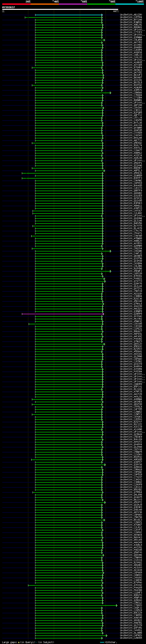Select hit UniRef100_C2FFR4
Image resolution: width=146 pixels, height=644 pixels.
coord(131,17)
